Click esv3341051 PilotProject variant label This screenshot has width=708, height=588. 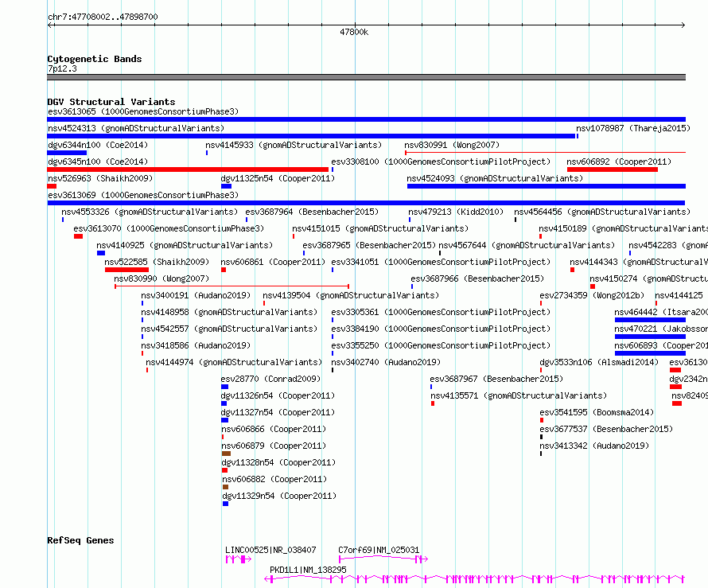pos(441,262)
